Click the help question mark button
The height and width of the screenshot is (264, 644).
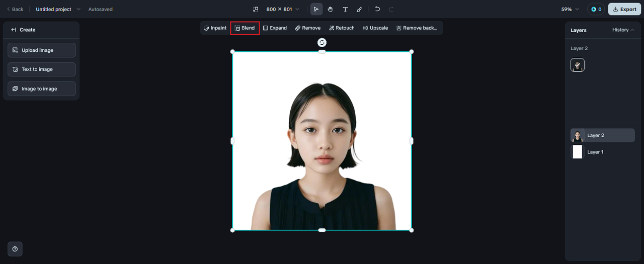tap(15, 249)
